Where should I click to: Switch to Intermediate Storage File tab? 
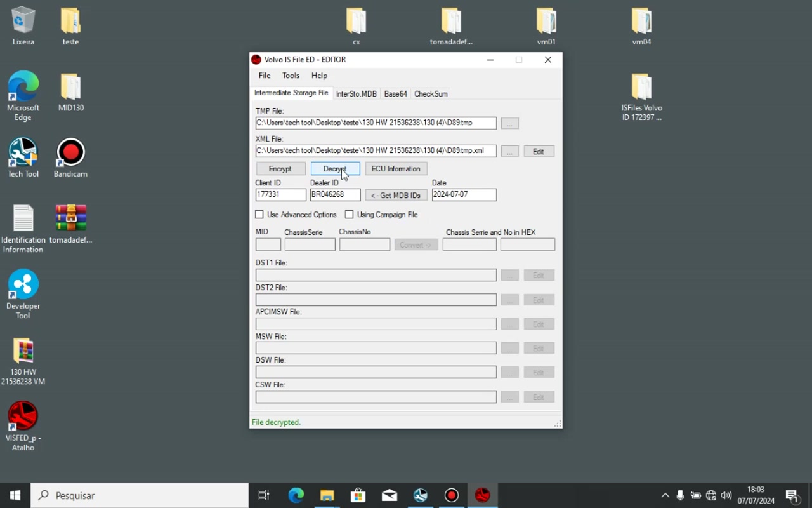[x=291, y=93]
